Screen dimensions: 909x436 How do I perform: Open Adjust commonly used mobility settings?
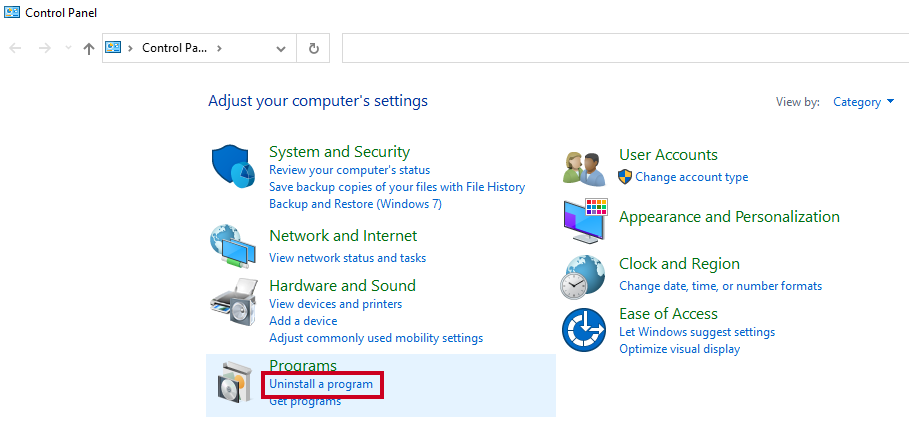pos(376,338)
